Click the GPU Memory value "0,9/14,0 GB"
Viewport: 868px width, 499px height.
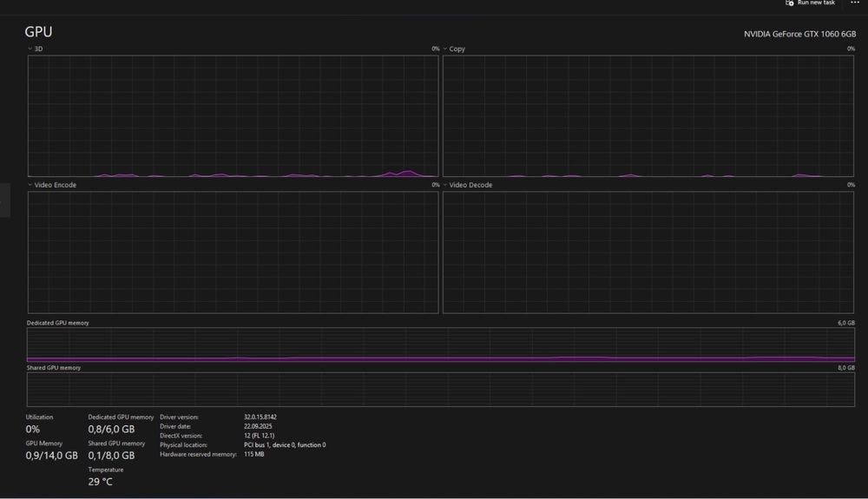(51, 456)
